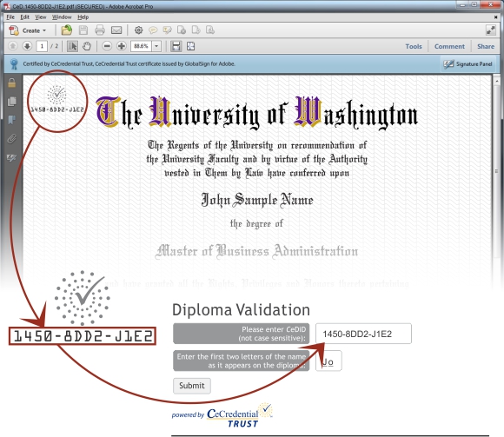Open the Edit menu
This screenshot has height=437, width=504.
[24, 17]
